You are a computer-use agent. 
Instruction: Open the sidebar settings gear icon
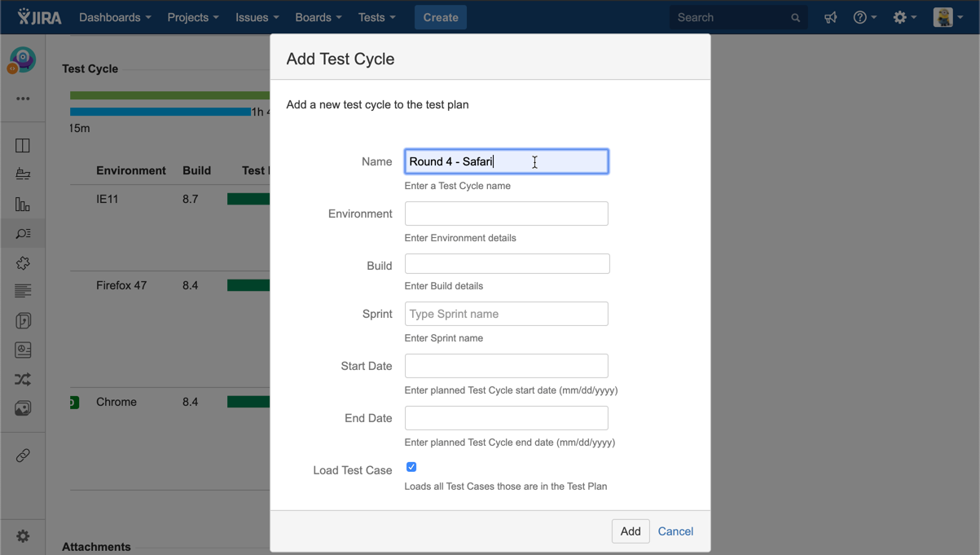pyautogui.click(x=23, y=535)
